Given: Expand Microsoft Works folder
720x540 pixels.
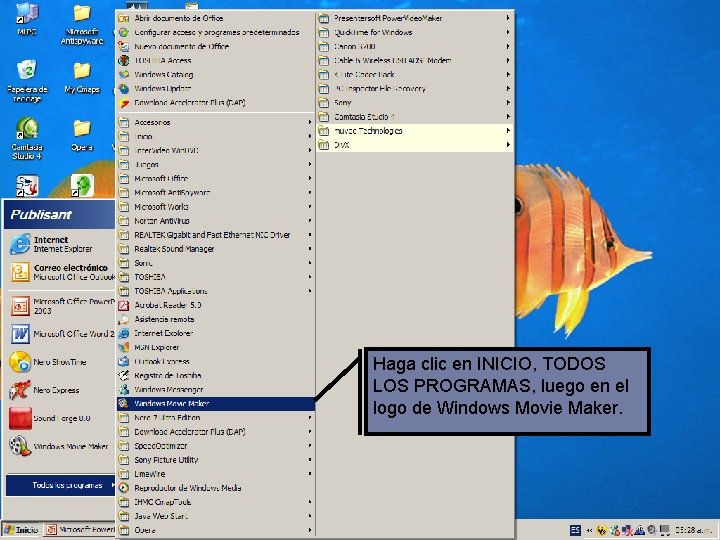Looking at the screenshot, I should tap(216, 207).
